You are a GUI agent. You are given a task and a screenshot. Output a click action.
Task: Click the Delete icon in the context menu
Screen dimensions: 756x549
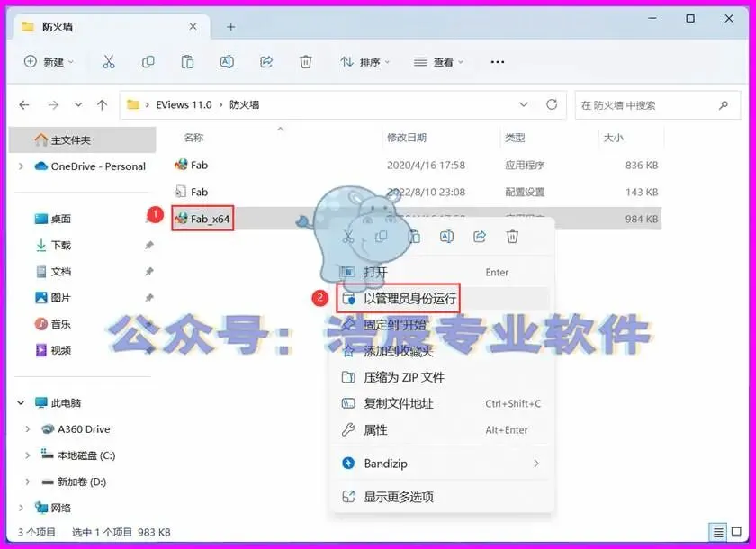(512, 237)
